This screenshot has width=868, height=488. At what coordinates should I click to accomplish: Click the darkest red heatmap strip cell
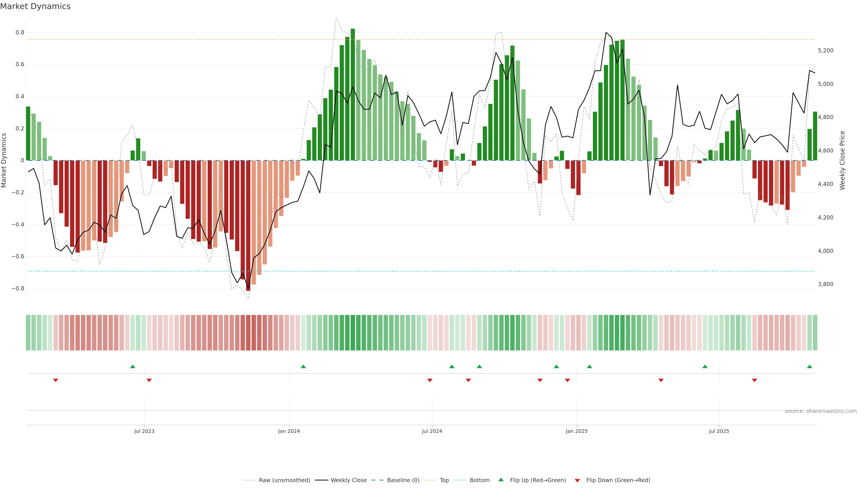pyautogui.click(x=248, y=332)
